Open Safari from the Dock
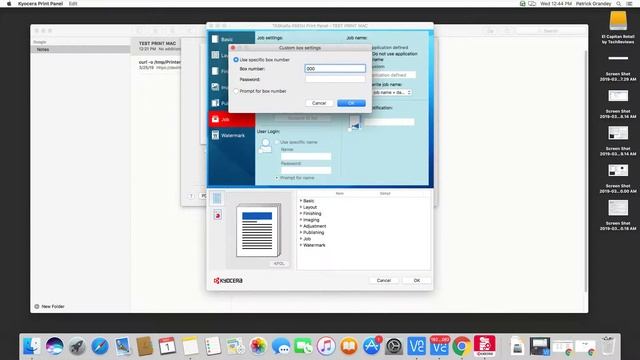This screenshot has width=640, height=360. 100,346
